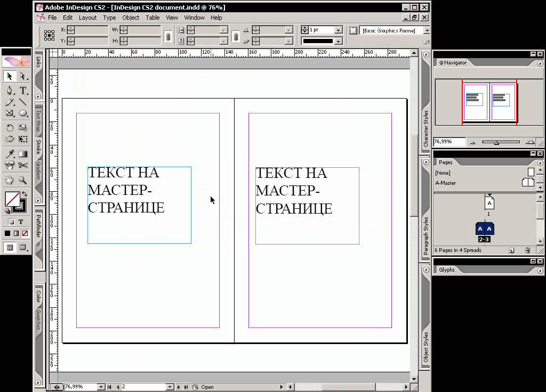Select the Rectangle Frame tool
This screenshot has width=546, height=392.
coord(10,113)
